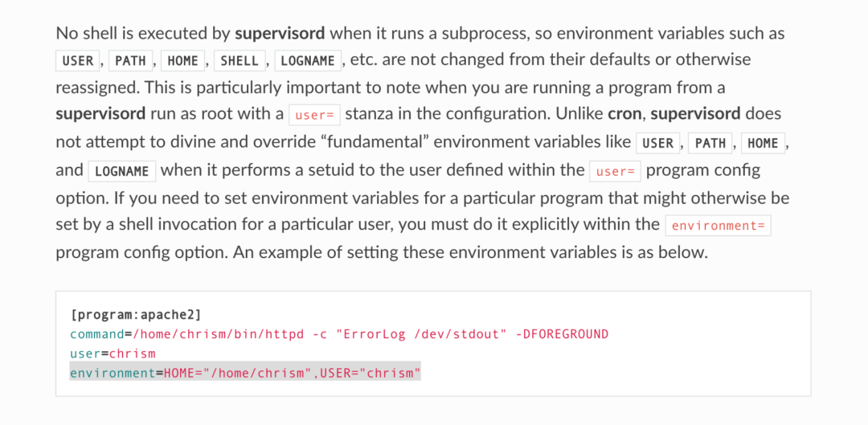Viewport: 868px width, 425px height.
Task: Click the PATH label in the first list
Action: (x=130, y=60)
